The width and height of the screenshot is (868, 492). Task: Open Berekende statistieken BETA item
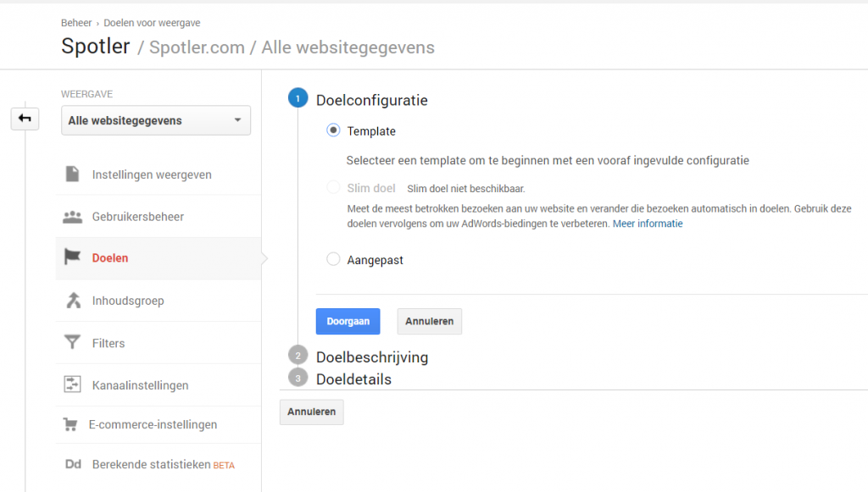pyautogui.click(x=159, y=464)
